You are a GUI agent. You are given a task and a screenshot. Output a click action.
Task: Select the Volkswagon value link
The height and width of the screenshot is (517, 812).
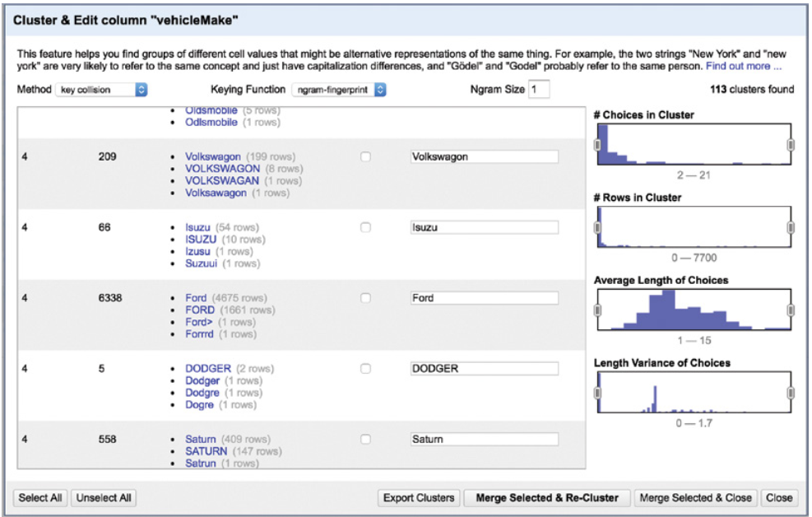pos(213,156)
